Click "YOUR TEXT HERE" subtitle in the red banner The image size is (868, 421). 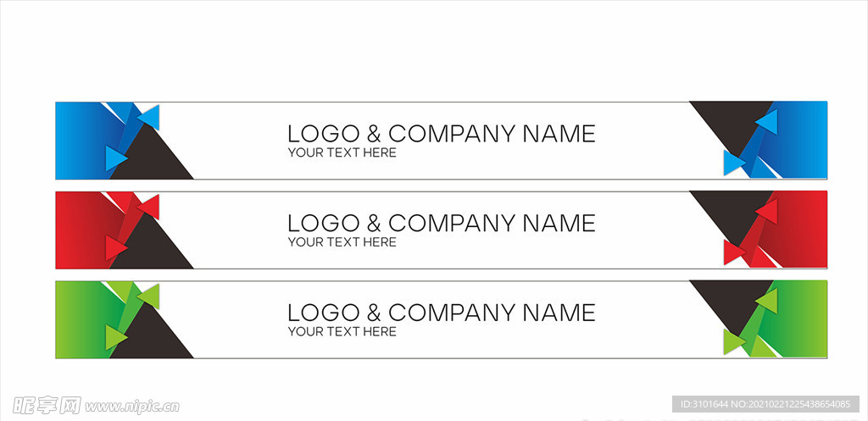[342, 242]
